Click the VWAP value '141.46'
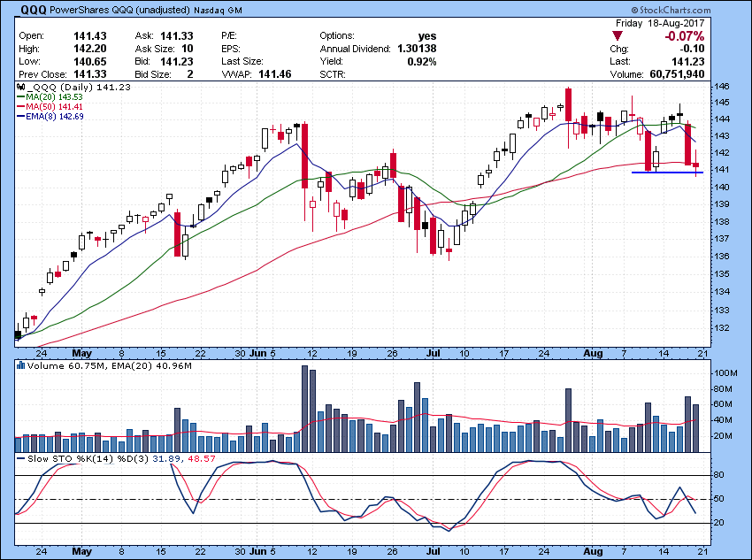 [275, 74]
